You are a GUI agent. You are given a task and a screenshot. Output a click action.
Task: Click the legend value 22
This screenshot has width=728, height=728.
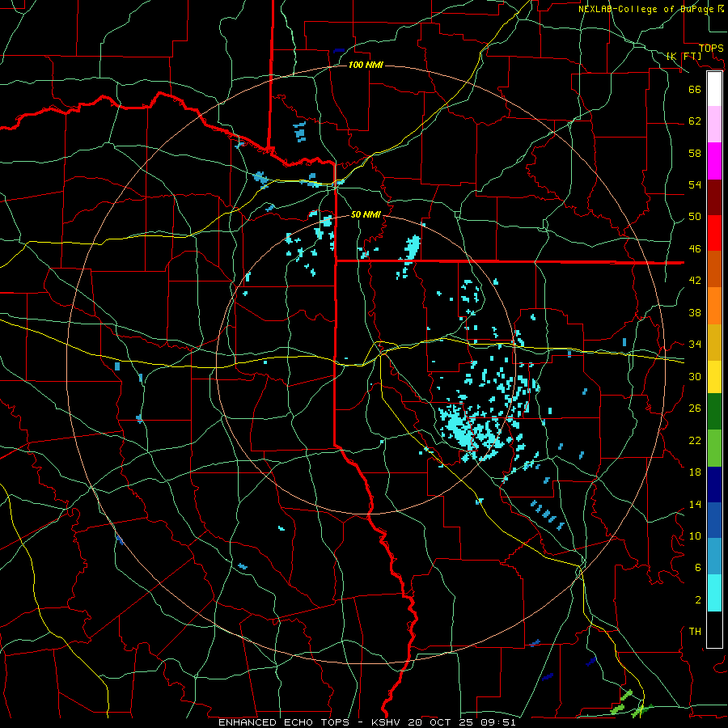[695, 440]
